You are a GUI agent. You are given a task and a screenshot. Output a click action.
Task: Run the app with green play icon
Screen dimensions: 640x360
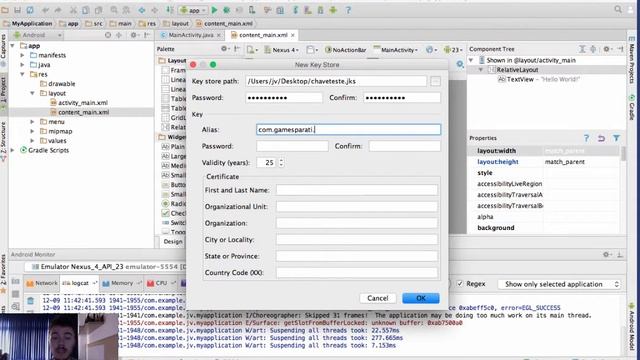click(x=214, y=10)
